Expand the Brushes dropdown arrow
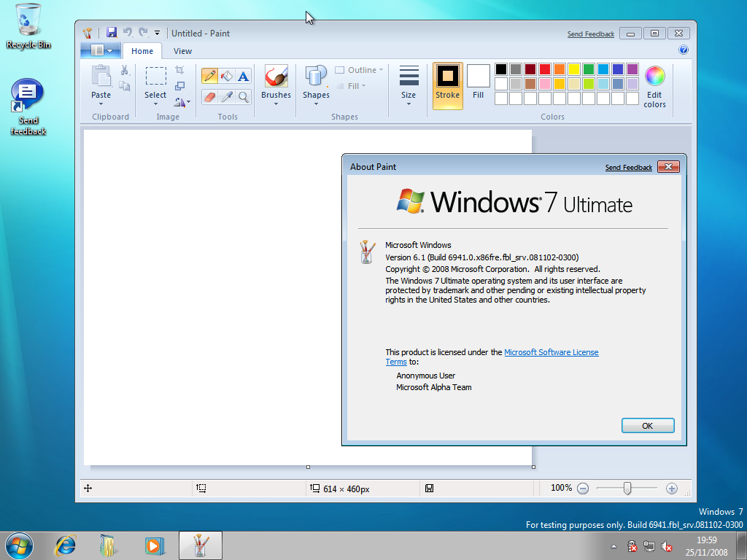 [x=276, y=104]
